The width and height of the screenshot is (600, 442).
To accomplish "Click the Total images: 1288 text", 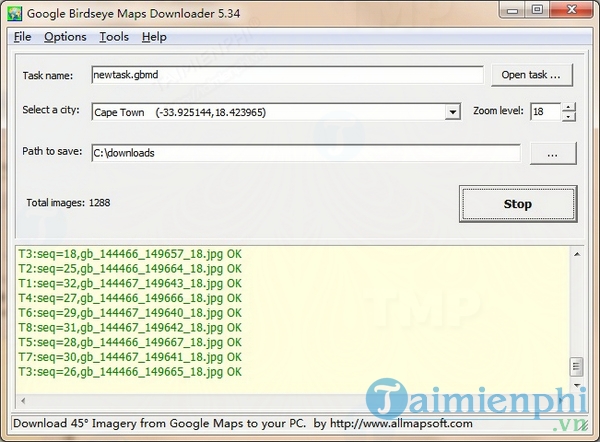I will coord(68,202).
